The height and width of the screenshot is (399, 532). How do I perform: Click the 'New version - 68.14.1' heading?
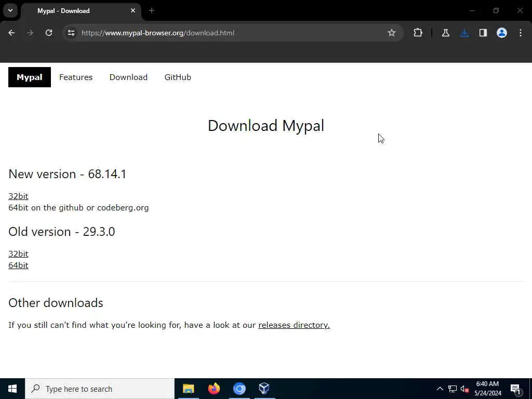point(67,174)
